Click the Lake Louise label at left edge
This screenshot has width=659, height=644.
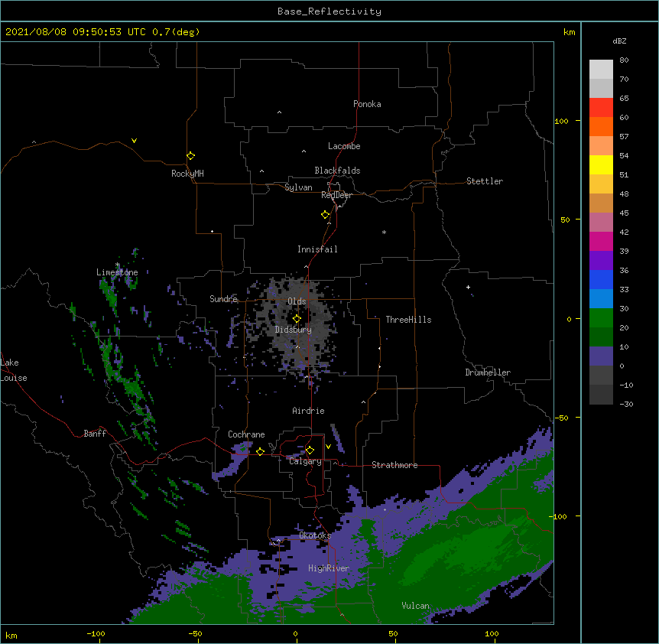point(14,370)
